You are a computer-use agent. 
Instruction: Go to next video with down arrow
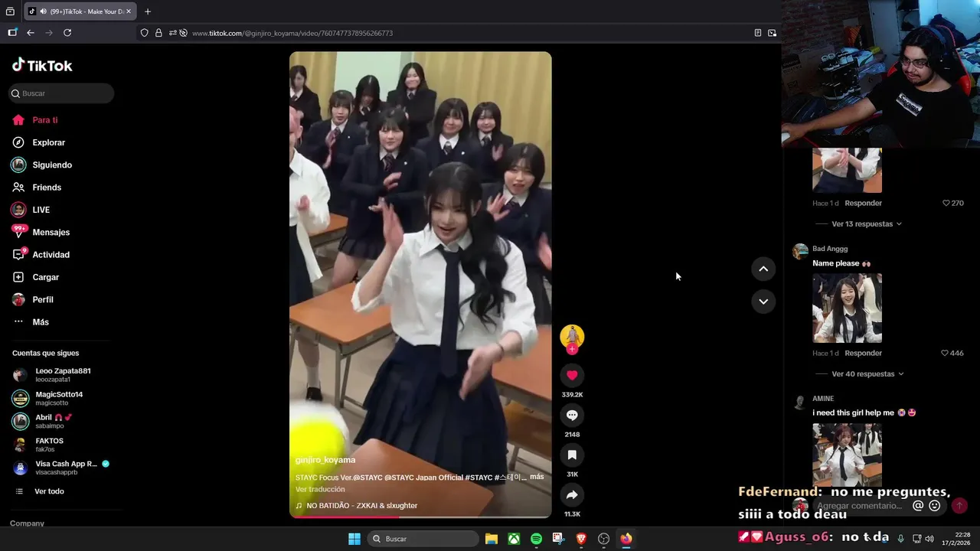(763, 302)
